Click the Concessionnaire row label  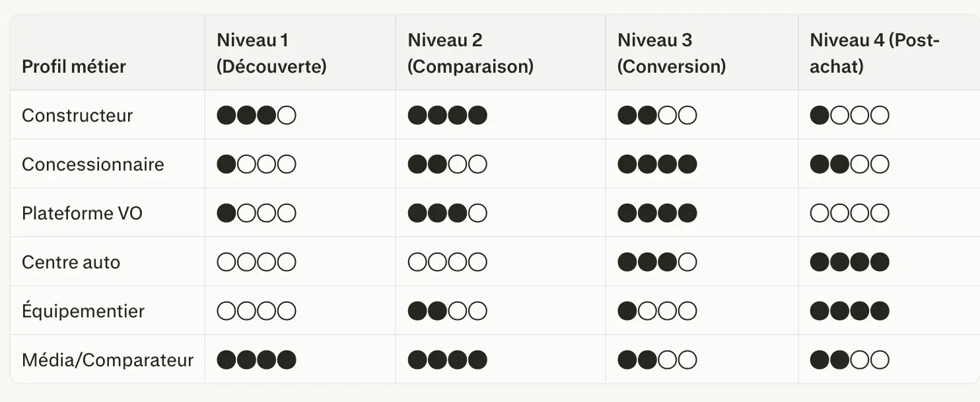point(92,164)
